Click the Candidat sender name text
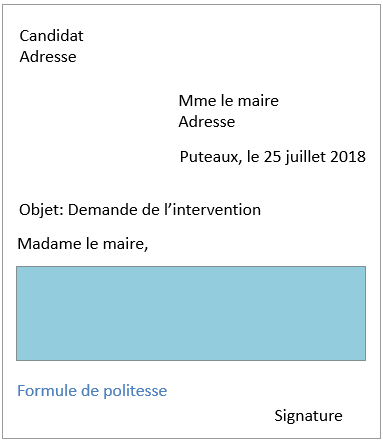Image resolution: width=383 pixels, height=440 pixels. coord(51,36)
